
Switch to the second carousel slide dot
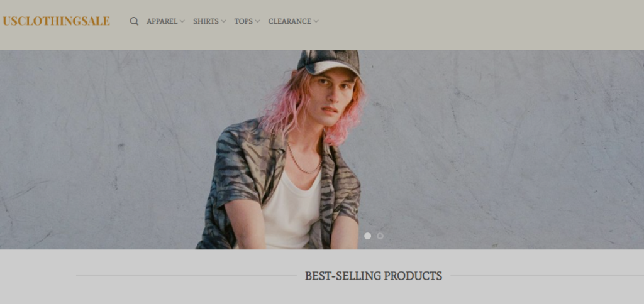380,236
